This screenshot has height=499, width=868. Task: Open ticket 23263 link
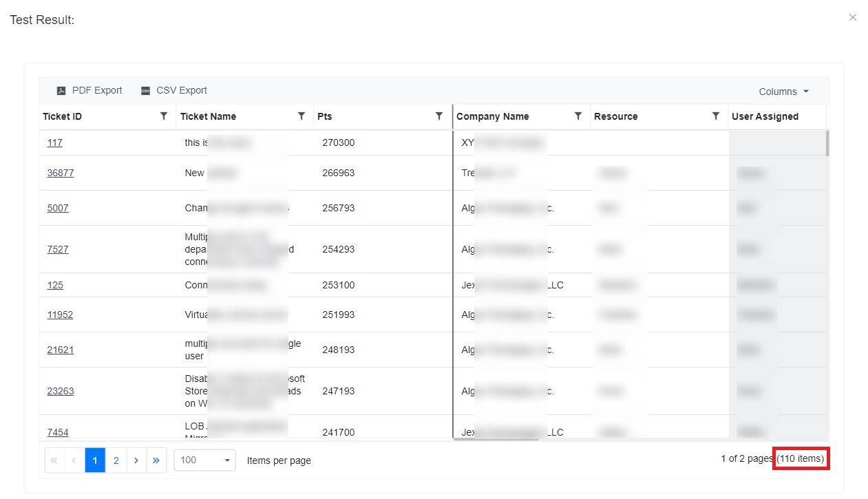(x=61, y=391)
